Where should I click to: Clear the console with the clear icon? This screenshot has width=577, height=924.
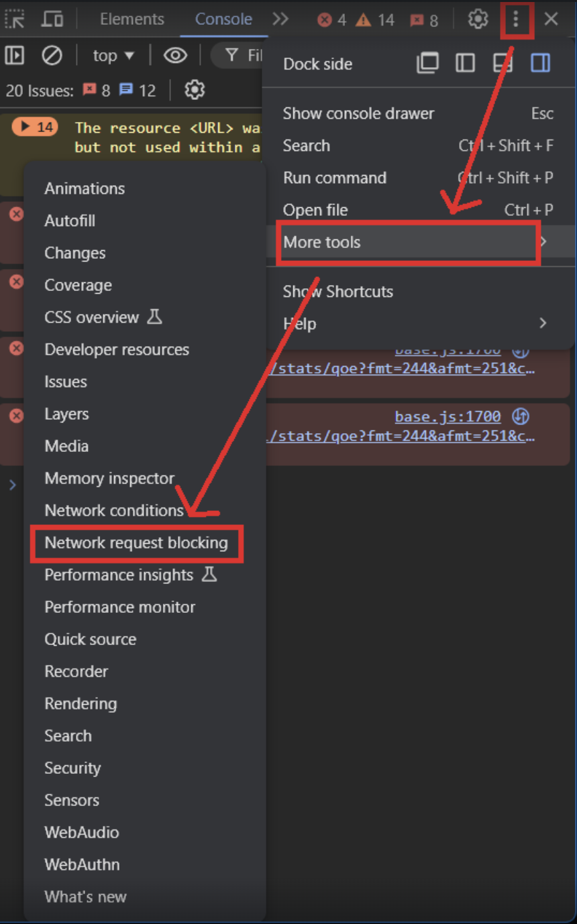[x=52, y=55]
